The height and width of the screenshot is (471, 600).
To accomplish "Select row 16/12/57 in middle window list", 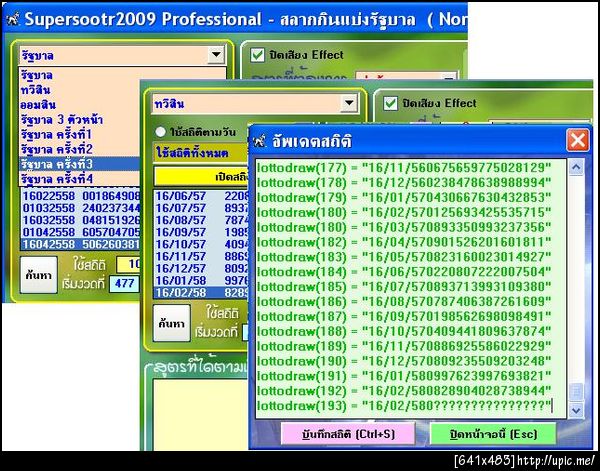I will tap(201, 269).
